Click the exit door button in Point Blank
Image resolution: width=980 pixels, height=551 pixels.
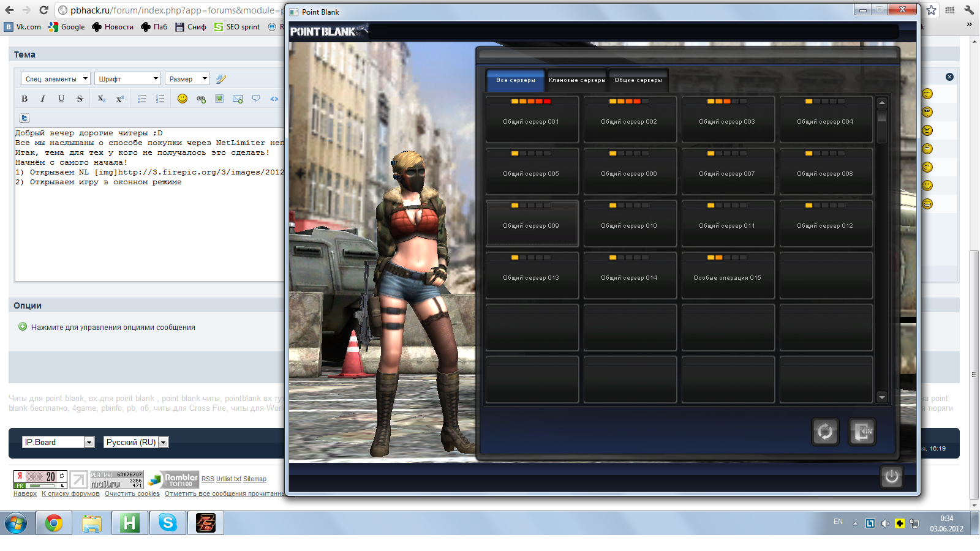(862, 432)
